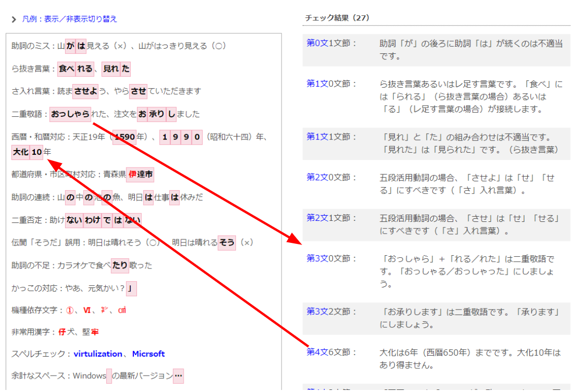This screenshot has height=392, width=579.
Task: Select 第2文 link in the 1文節 「させ」 row
Action: (x=317, y=218)
